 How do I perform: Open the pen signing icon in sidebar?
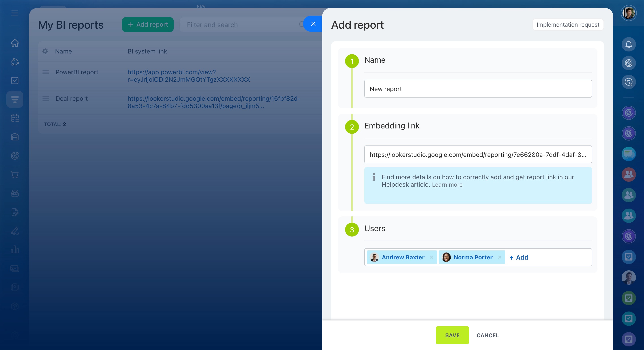[15, 231]
